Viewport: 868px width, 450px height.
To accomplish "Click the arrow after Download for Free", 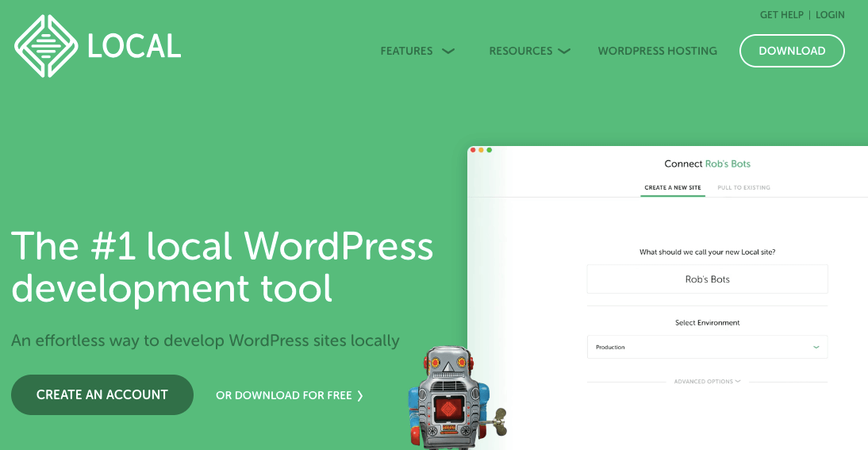I will 360,395.
